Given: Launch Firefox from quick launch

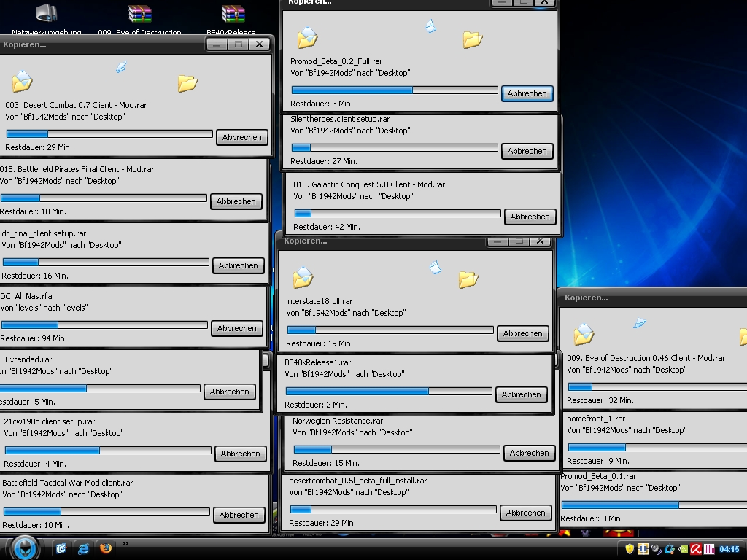Looking at the screenshot, I should point(106,548).
